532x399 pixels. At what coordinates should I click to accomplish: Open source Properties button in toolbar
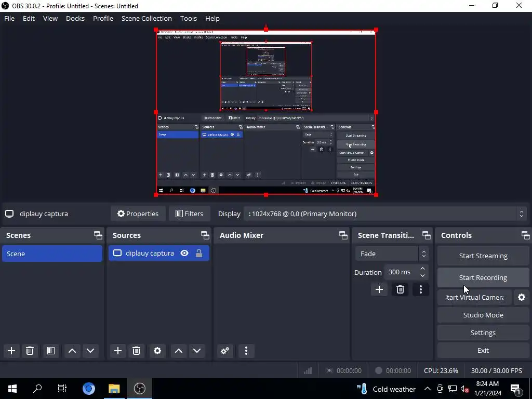coord(138,214)
